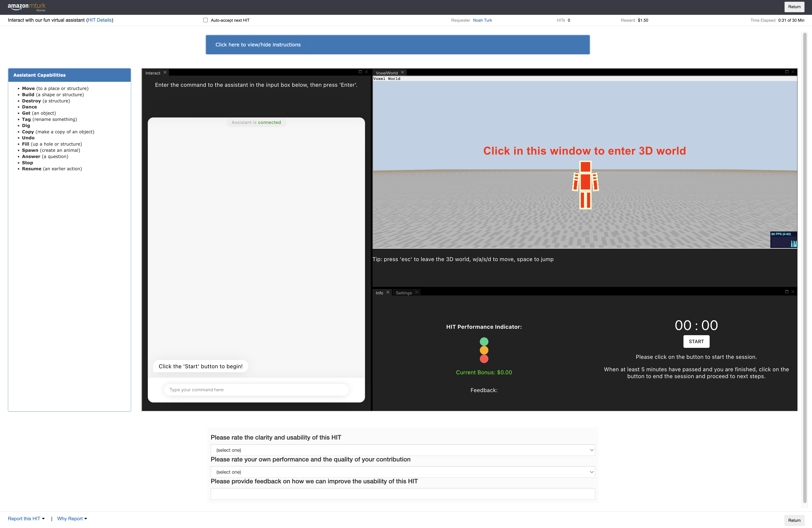Viewport: 812px width, 528px height.
Task: Click the top Return button
Action: click(794, 7)
